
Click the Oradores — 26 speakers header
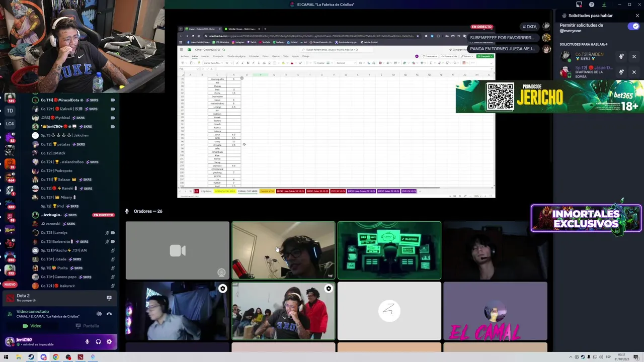tap(148, 211)
